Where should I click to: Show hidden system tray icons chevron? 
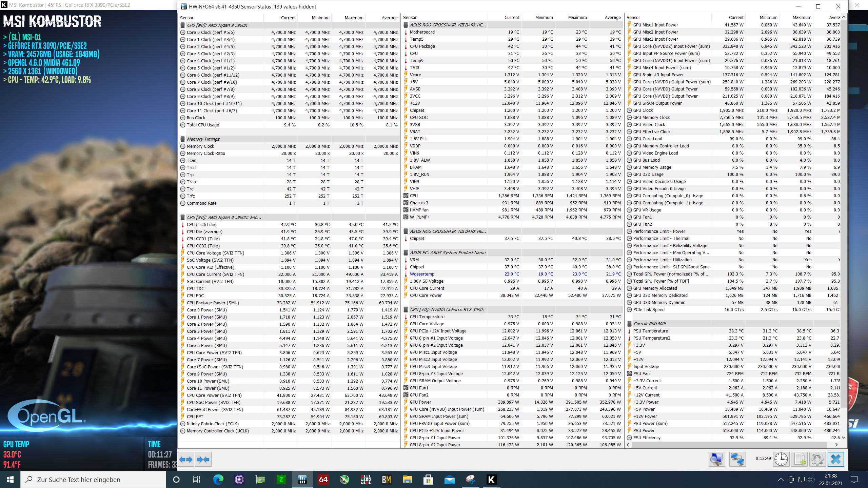coord(781,480)
